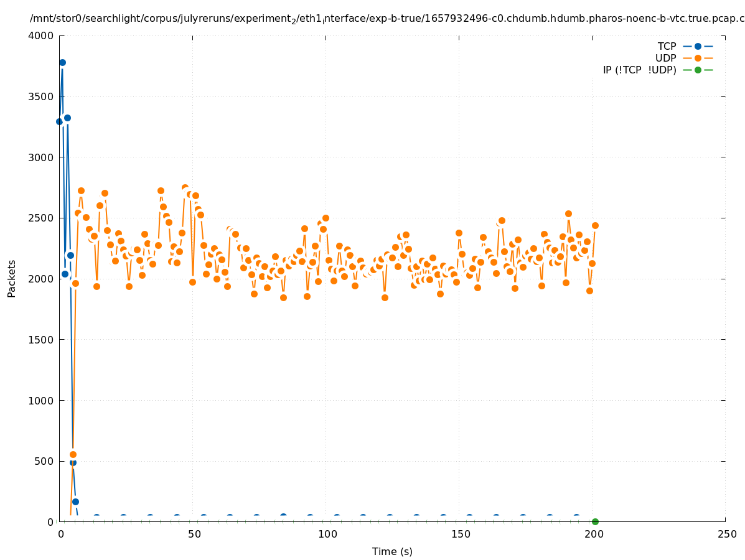
Task: Select the UDP legend label text
Action: (x=665, y=58)
